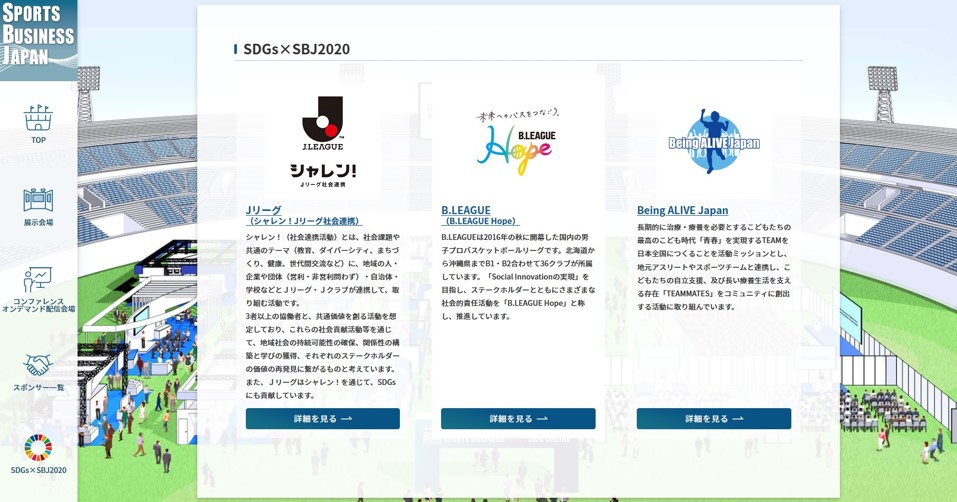
Task: Select the SDGs×SBJ2020 color wheel icon
Action: [x=38, y=448]
